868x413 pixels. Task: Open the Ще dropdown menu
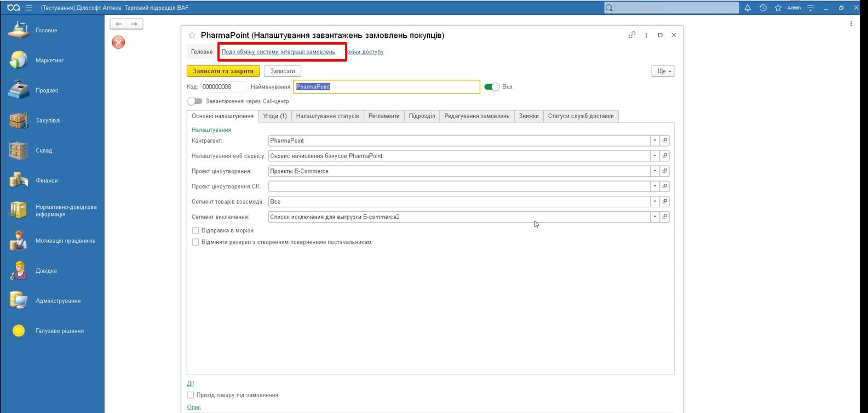click(x=663, y=71)
